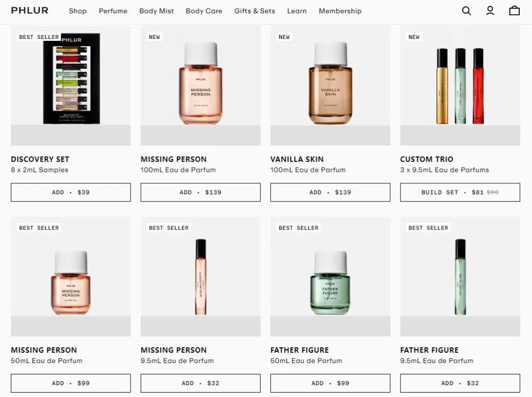The width and height of the screenshot is (532, 397).
Task: Open Missing Person 9.5mL title link
Action: click(173, 350)
